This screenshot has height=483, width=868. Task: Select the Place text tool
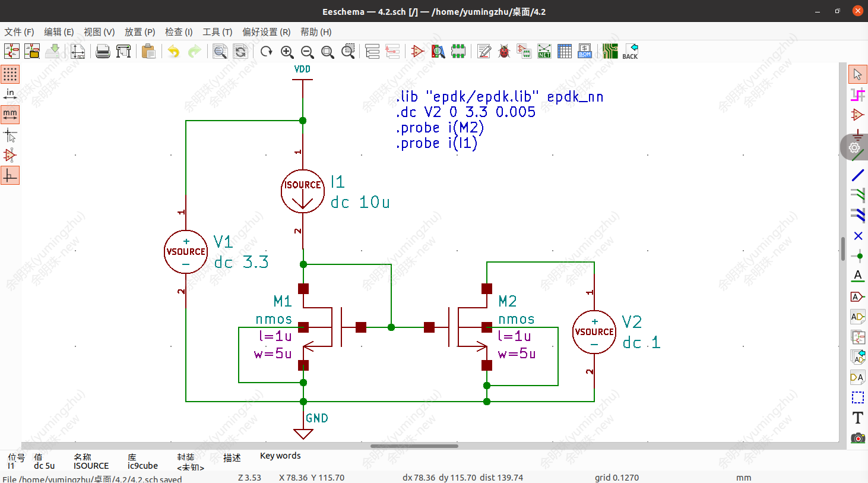(x=857, y=418)
